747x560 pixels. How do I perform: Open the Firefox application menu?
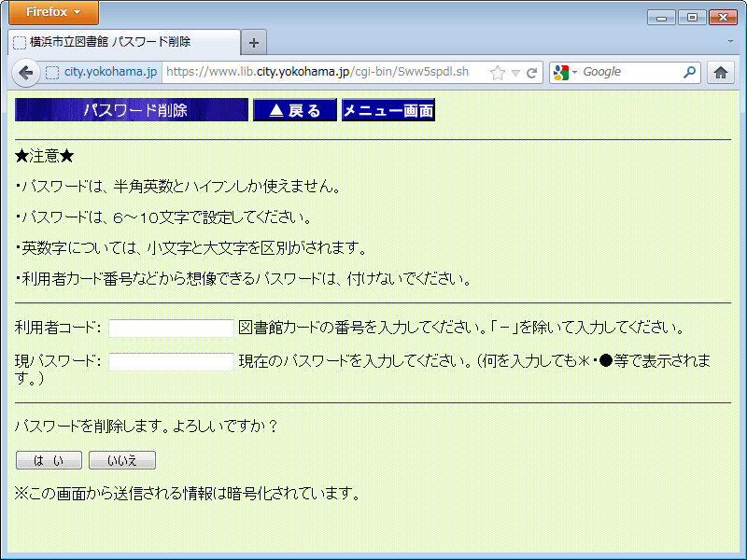click(53, 12)
